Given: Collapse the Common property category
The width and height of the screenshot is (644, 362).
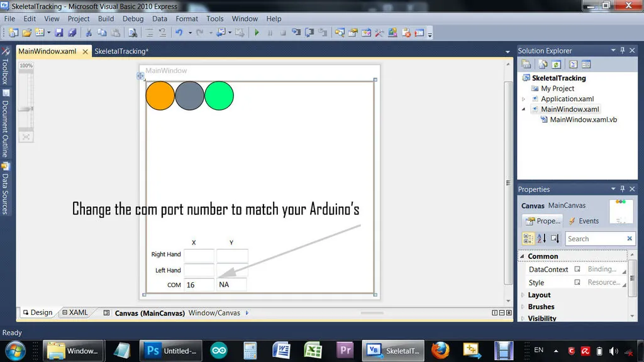Looking at the screenshot, I should pyautogui.click(x=523, y=256).
